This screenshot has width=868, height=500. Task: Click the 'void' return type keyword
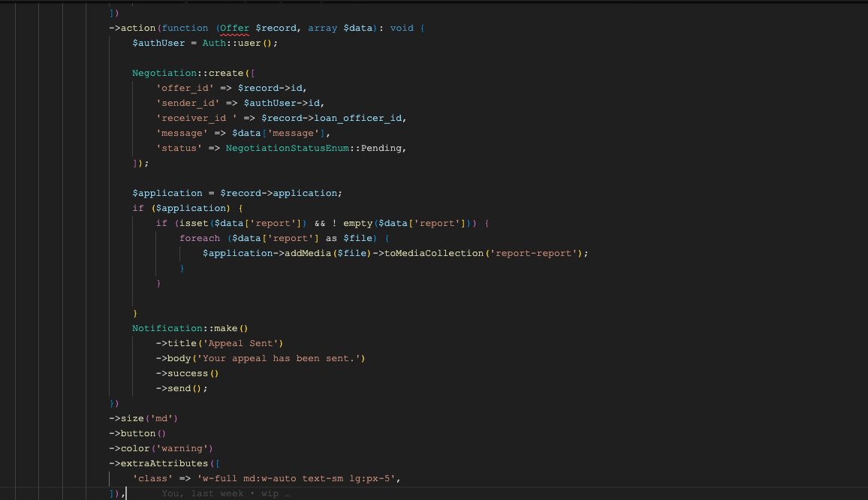coord(402,29)
